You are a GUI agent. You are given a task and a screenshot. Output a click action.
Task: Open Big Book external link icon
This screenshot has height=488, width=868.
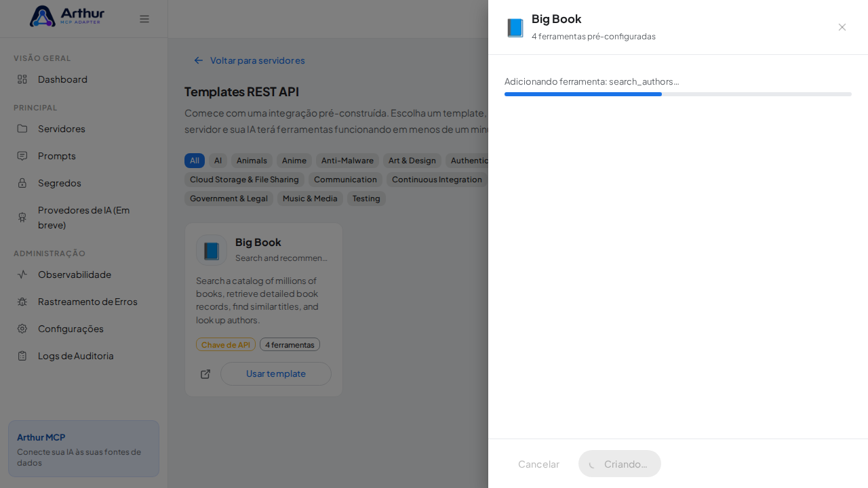205,374
